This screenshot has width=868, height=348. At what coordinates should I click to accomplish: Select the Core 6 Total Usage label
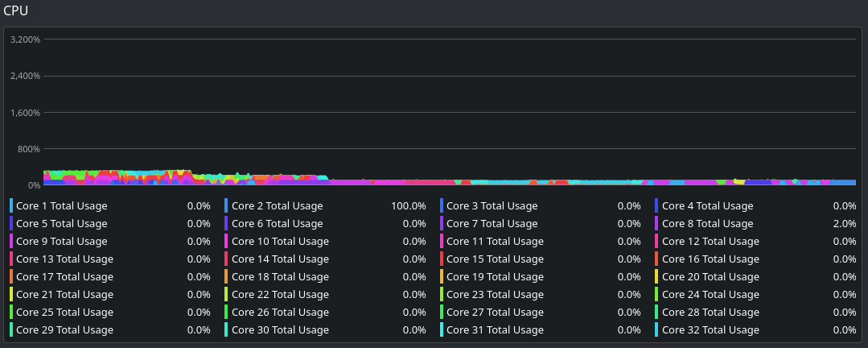pos(277,223)
